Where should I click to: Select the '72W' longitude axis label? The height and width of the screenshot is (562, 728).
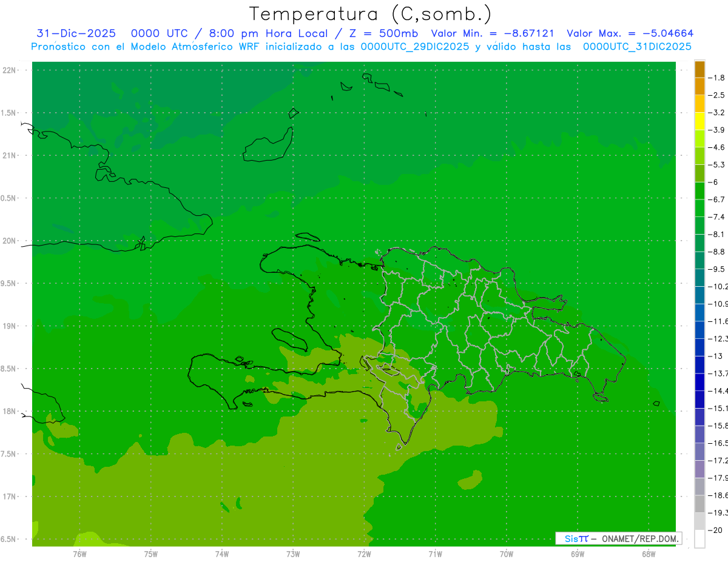[x=364, y=554]
